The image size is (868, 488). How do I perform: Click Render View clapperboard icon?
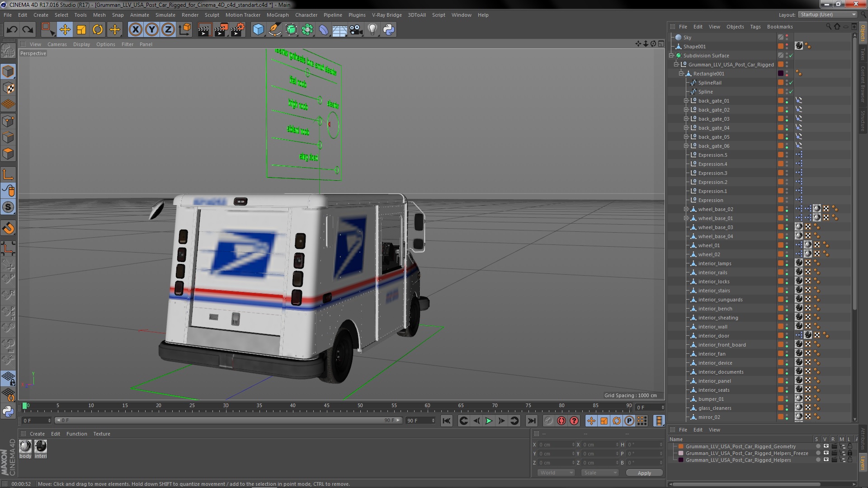204,30
